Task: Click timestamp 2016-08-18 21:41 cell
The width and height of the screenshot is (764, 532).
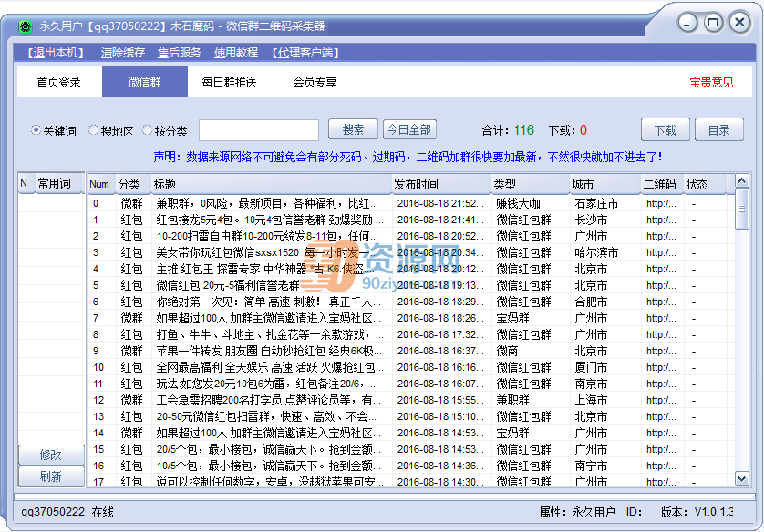Action: [440, 220]
